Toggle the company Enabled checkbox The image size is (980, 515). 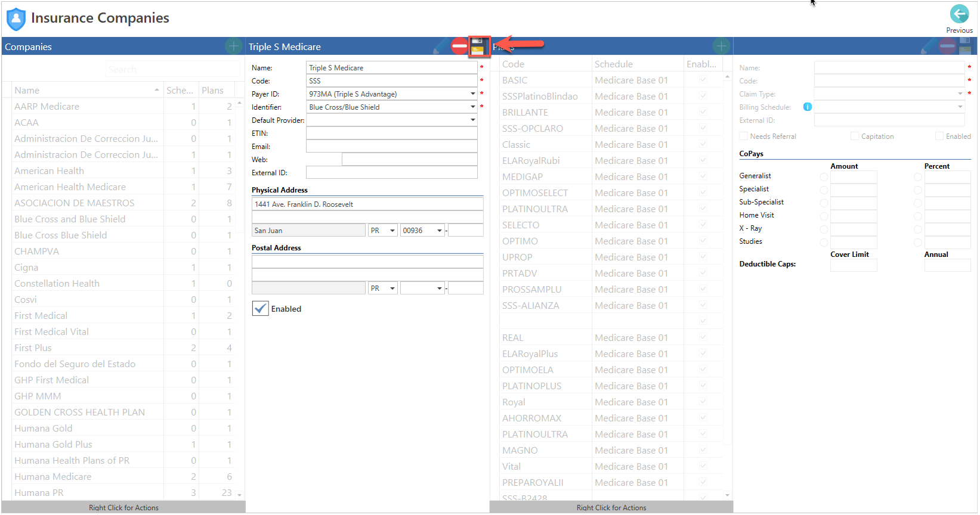261,309
